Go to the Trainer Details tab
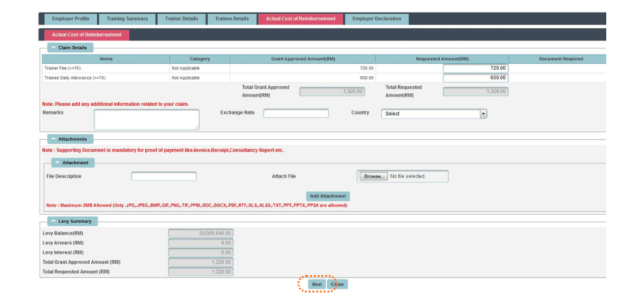The height and width of the screenshot is (304, 644). pyautogui.click(x=181, y=19)
